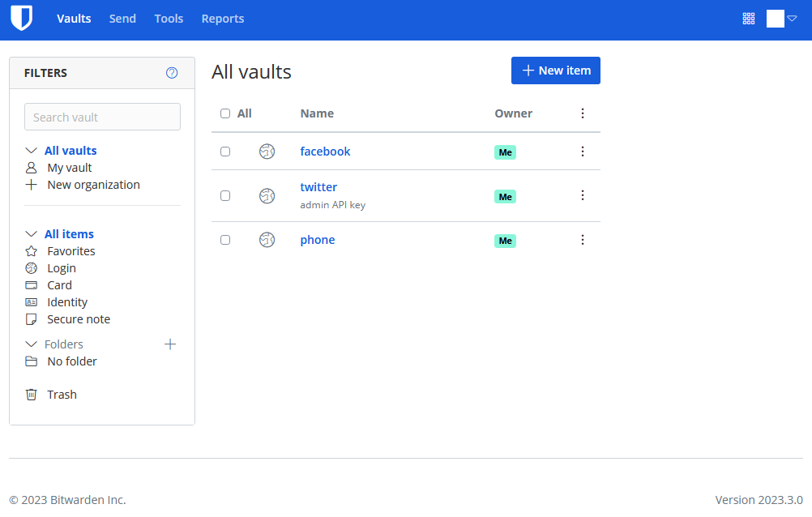Switch to the Reports section
812x517 pixels.
pos(223,18)
